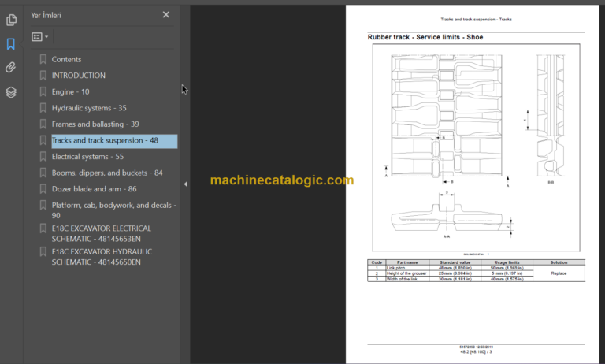Click bookmark icon beside Electrical systems - 55

click(43, 157)
